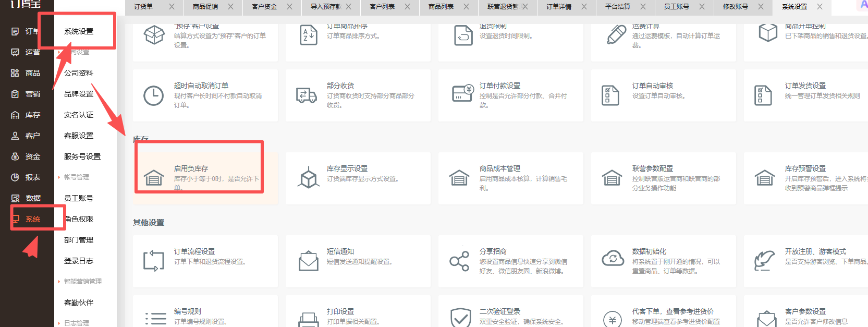The image size is (868, 327).
Task: Click the pencil icon for 运费计算
Action: 616,34
